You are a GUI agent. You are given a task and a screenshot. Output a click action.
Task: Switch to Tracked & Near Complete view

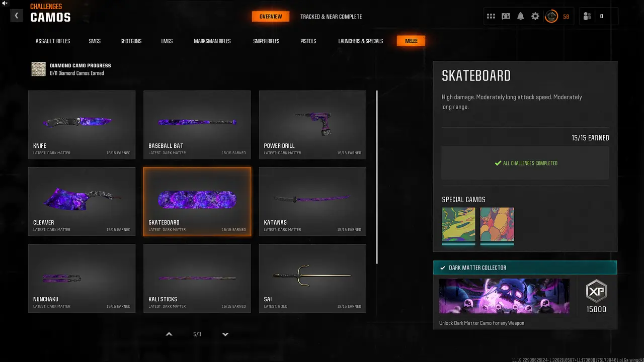(x=331, y=17)
